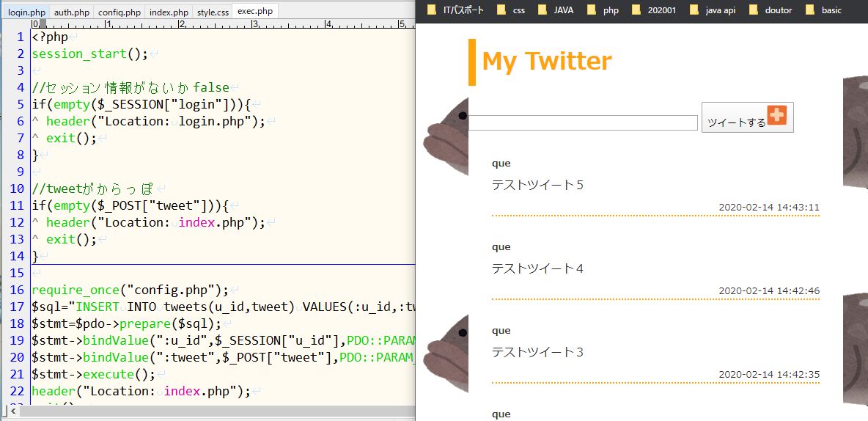The height and width of the screenshot is (421, 868).
Task: Click the <?php opening tag line
Action: [x=50, y=37]
